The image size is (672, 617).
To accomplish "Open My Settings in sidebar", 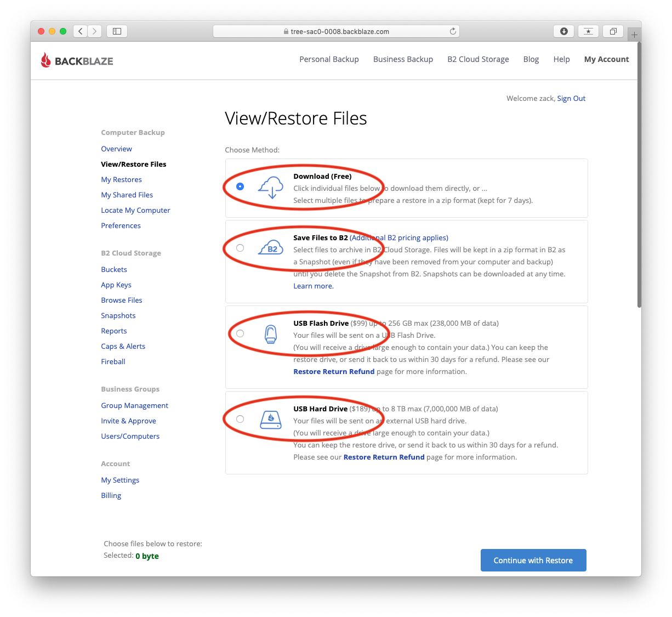I will (120, 480).
